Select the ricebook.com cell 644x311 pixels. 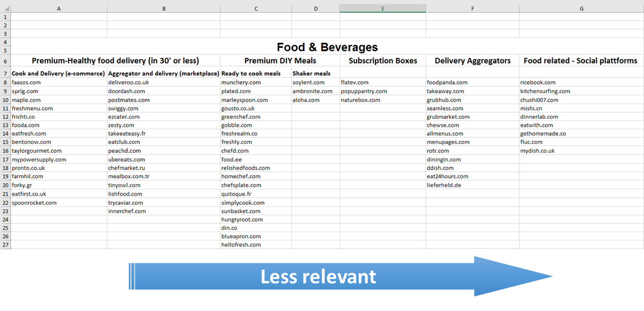582,83
